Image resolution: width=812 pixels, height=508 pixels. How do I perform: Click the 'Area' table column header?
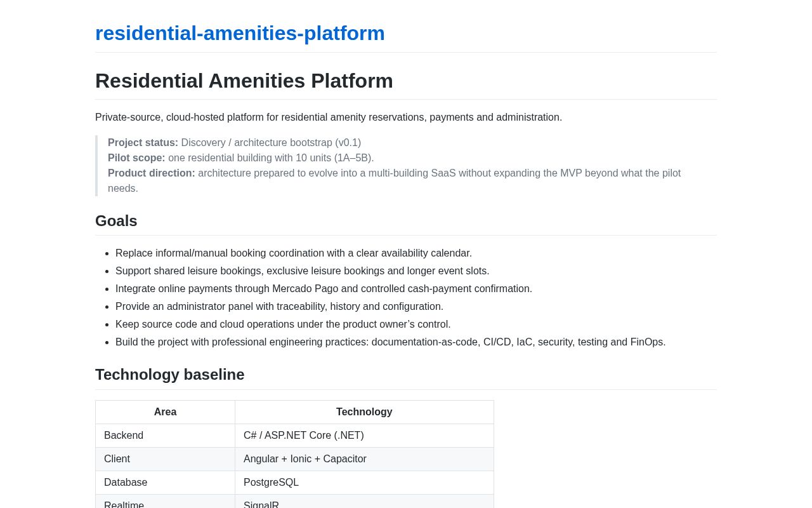coord(165,412)
